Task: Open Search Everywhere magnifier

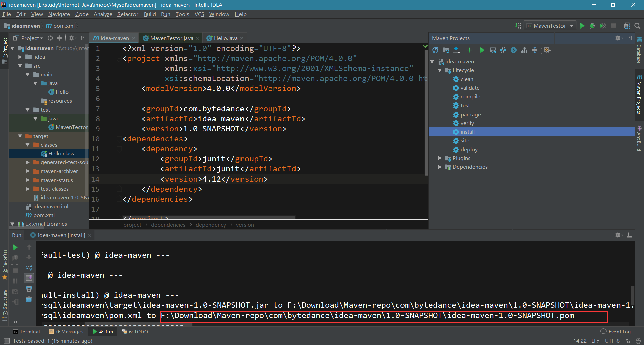Action: click(637, 26)
